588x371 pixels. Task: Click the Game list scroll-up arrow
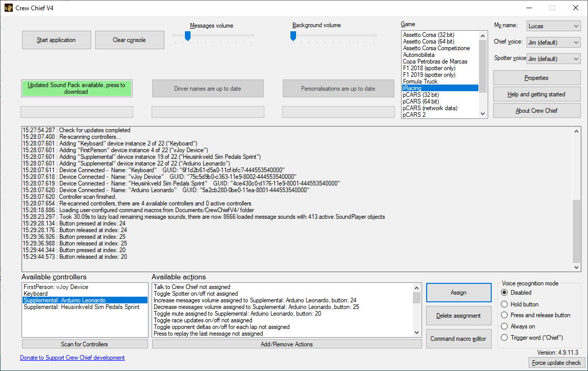pos(482,36)
